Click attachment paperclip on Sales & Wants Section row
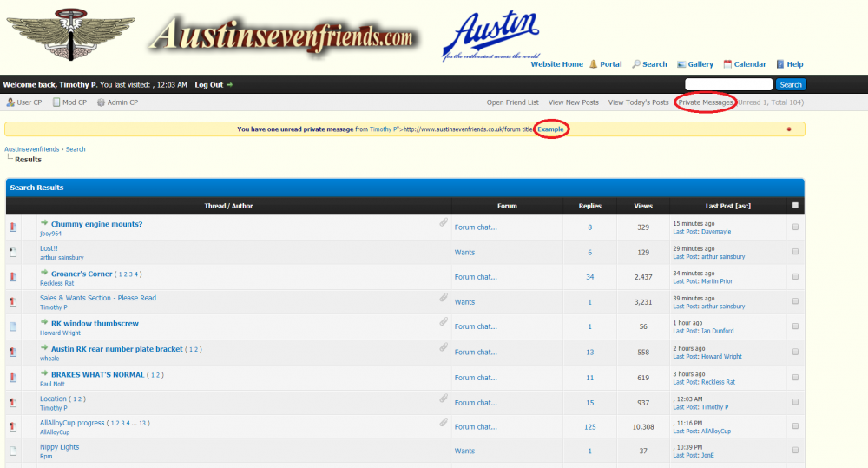868x468 pixels. (x=444, y=298)
